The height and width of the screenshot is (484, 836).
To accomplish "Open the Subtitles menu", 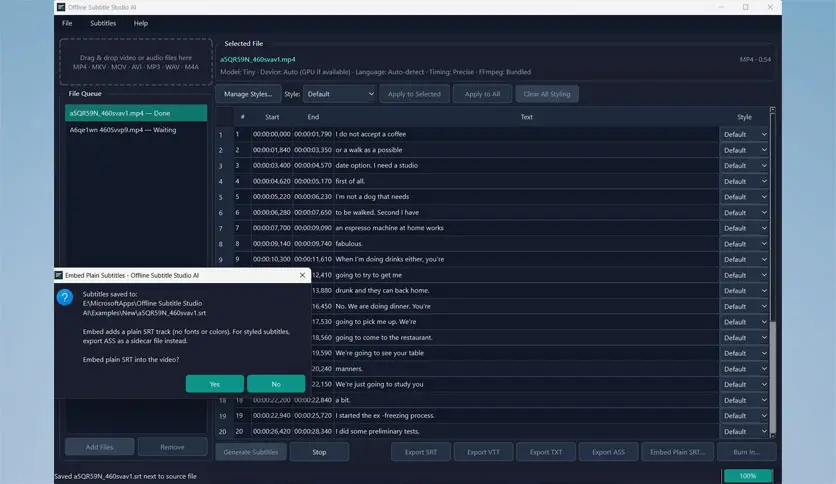I will coord(103,23).
